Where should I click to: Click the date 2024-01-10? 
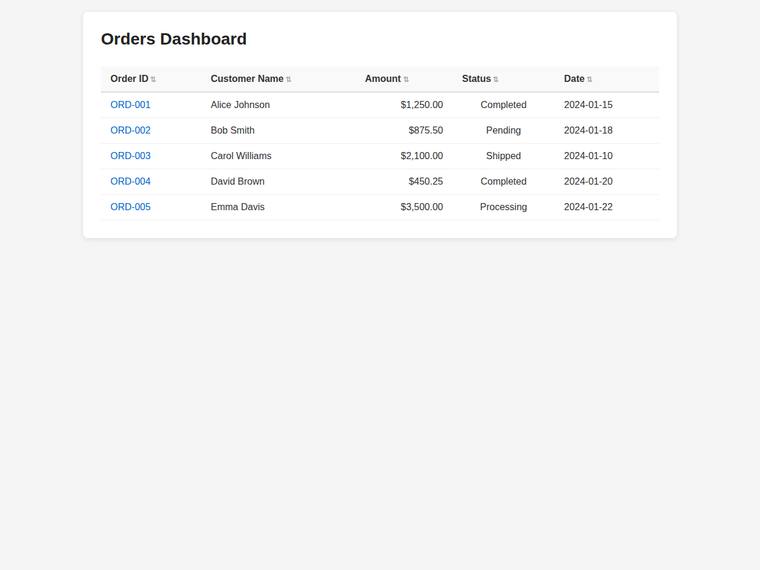pos(588,156)
